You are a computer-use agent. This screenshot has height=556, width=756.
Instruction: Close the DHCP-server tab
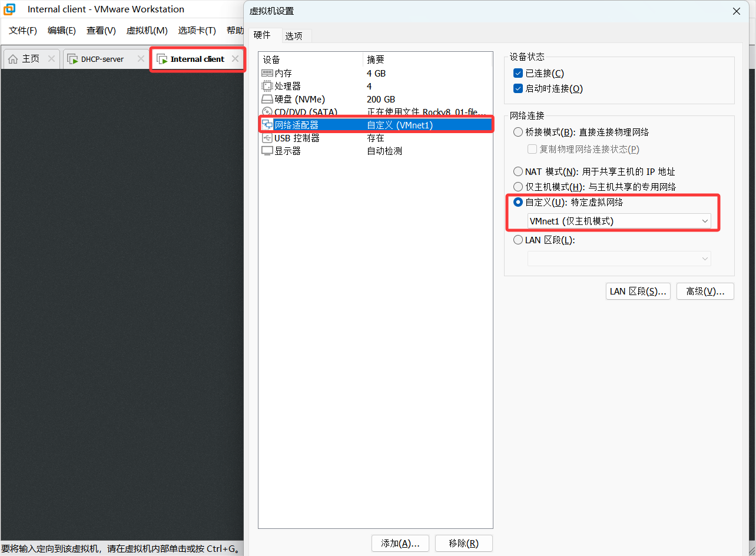coord(141,59)
